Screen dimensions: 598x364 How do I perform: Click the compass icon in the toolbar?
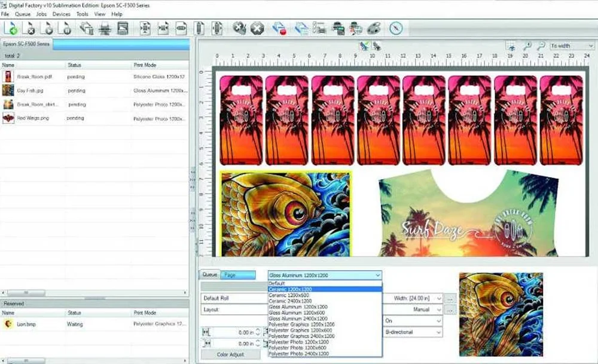tap(395, 27)
